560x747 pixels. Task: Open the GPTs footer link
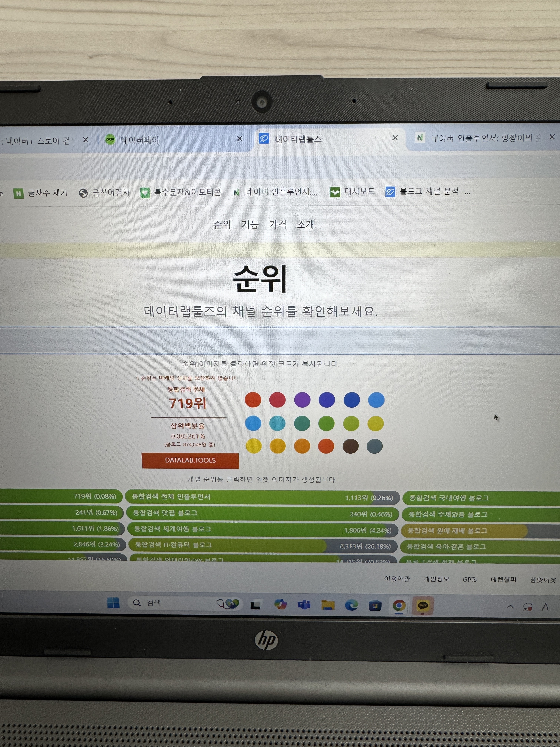click(469, 580)
